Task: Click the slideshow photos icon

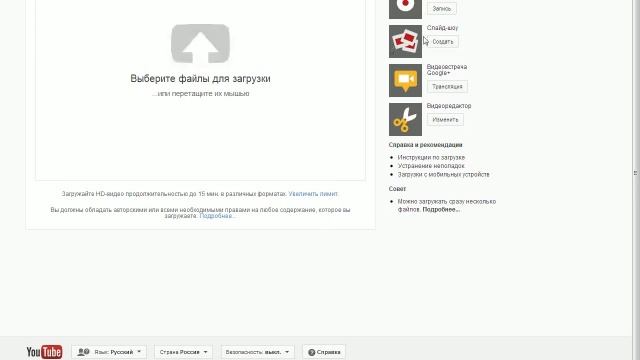Action: point(405,42)
